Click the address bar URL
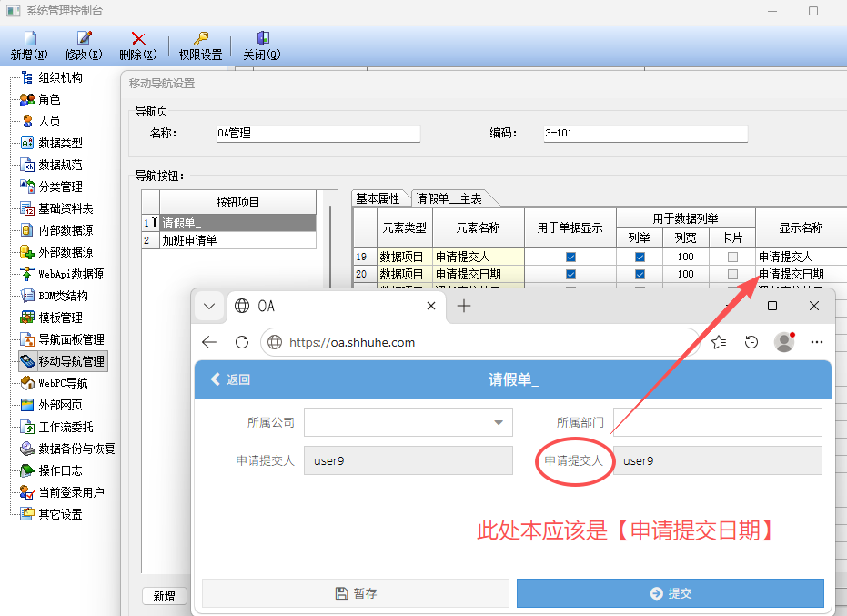 coord(352,343)
